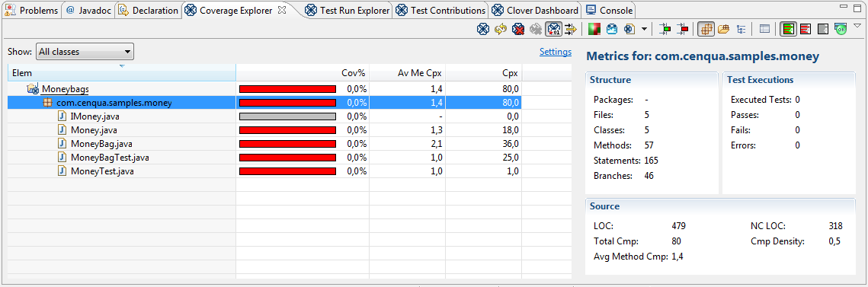
Task: Toggle the clover icon labeled 01
Action: pos(553,29)
